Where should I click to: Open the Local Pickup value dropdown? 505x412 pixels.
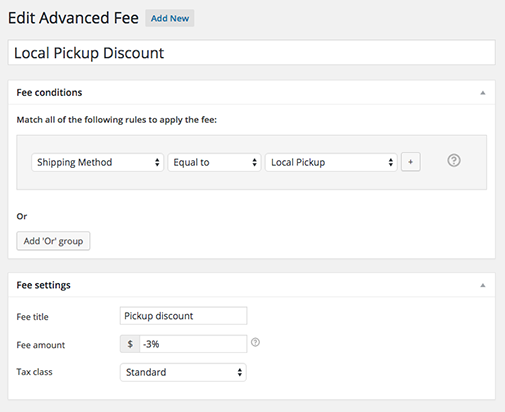tap(331, 162)
